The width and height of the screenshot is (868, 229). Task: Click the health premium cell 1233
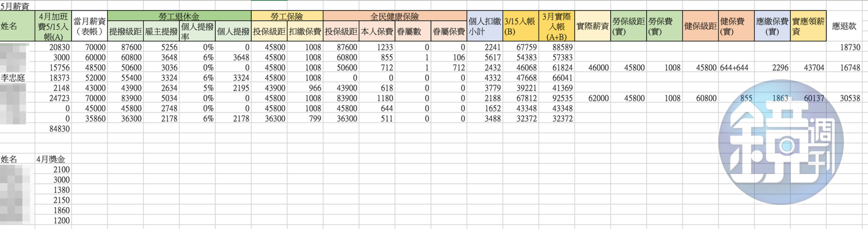[x=377, y=47]
